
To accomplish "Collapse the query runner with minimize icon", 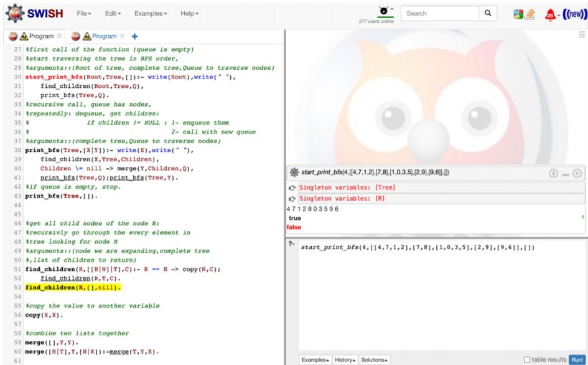I will pos(566,174).
